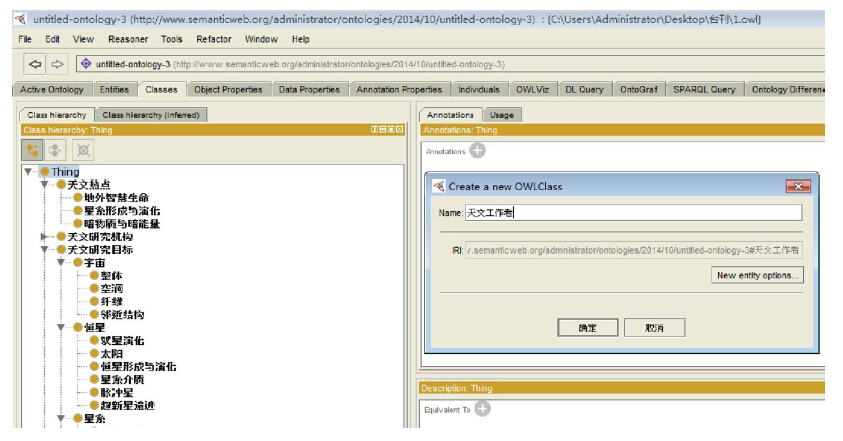Viewport: 843px width, 441px height.
Task: Collapse the 宇宙 tree node
Action: (x=61, y=262)
